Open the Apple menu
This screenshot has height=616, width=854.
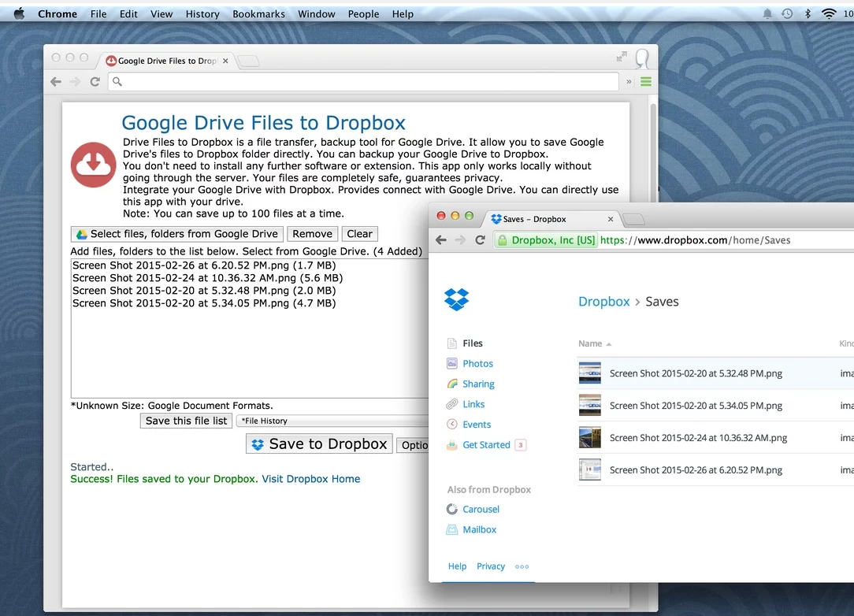click(19, 13)
